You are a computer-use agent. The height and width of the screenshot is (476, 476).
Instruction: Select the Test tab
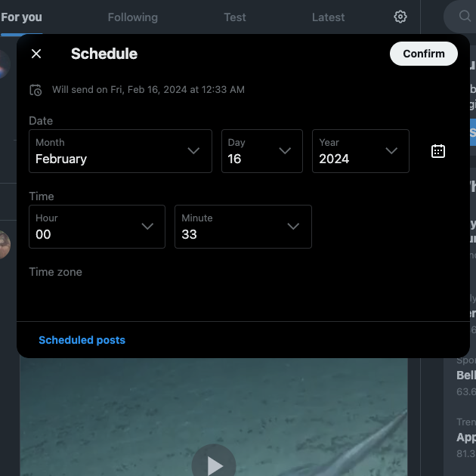click(x=235, y=17)
